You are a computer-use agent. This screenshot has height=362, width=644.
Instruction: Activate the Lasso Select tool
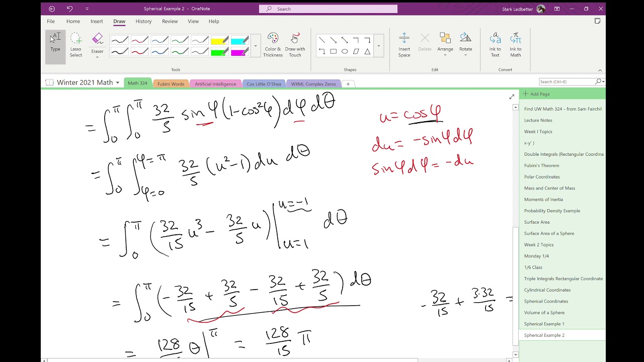tap(76, 45)
